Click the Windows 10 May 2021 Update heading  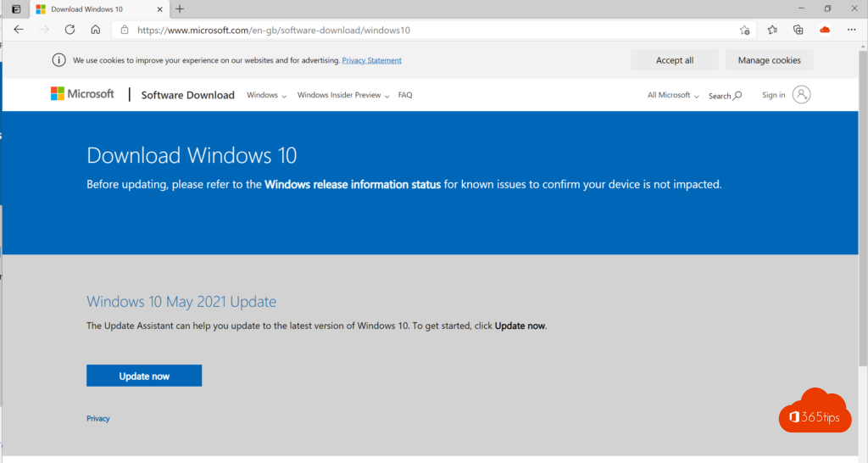point(181,302)
